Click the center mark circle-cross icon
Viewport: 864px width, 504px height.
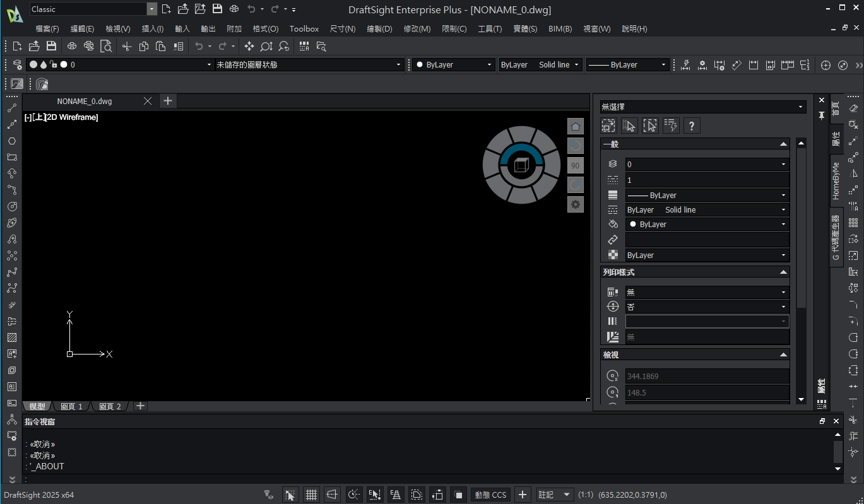[x=826, y=65]
